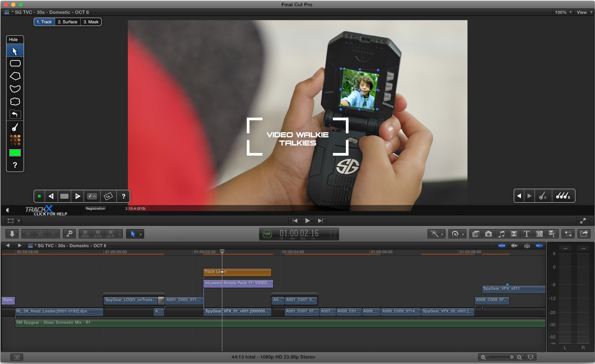This screenshot has height=364, width=595.
Task: Open the select tool dropdown arrow
Action: 141,234
